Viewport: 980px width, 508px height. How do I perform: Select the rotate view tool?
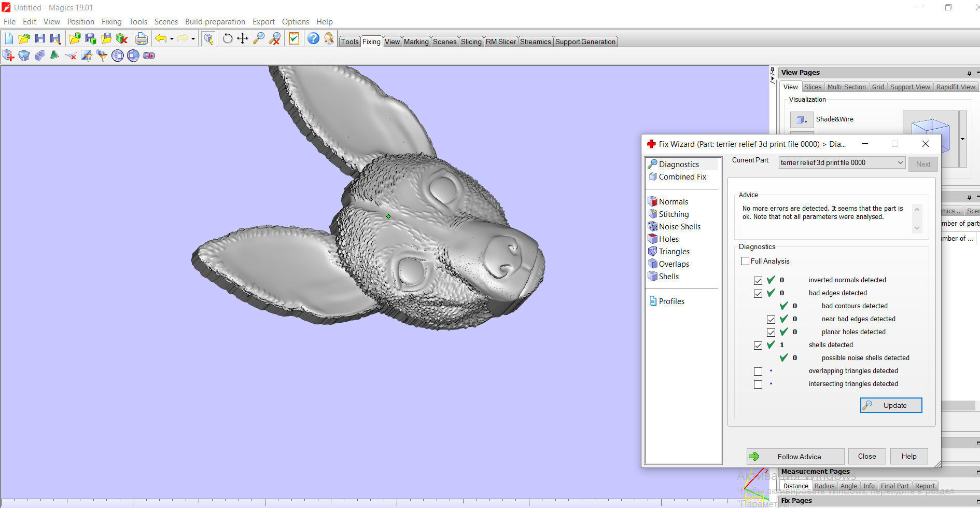227,38
